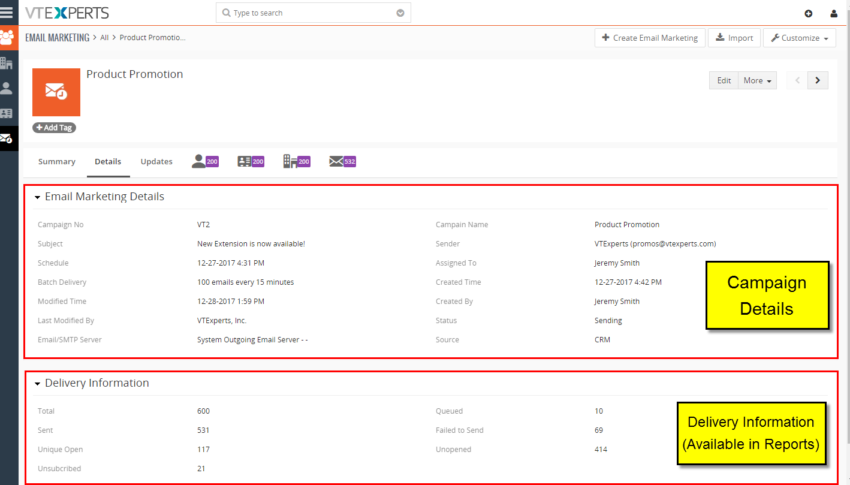Click the Add Tag button
850x485 pixels.
tap(54, 128)
